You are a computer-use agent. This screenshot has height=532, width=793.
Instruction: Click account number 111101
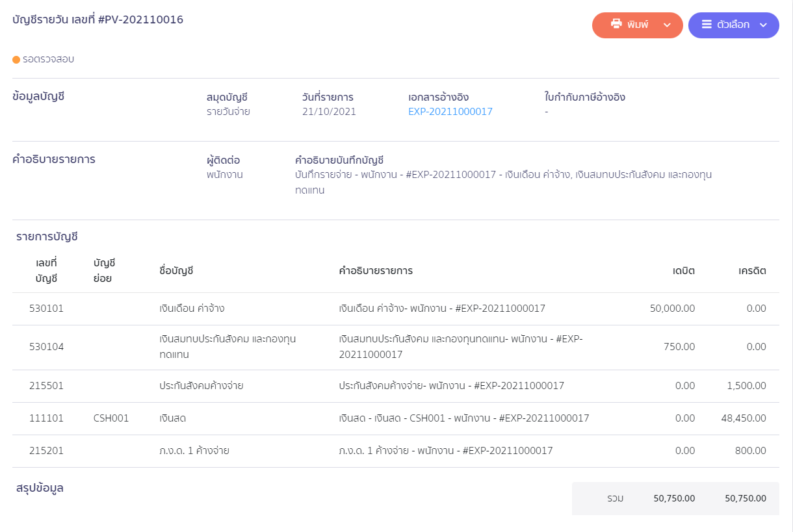point(47,418)
